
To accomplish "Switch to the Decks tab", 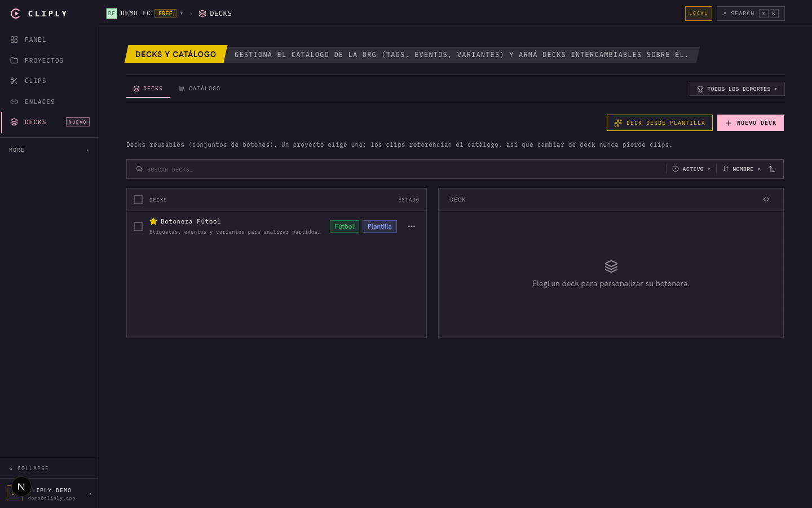I will click(x=148, y=89).
